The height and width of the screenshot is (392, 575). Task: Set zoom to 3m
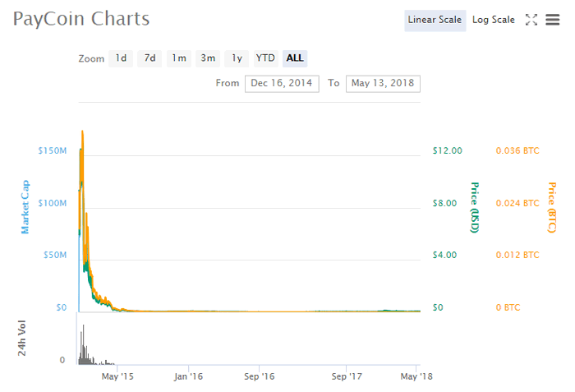pyautogui.click(x=208, y=58)
